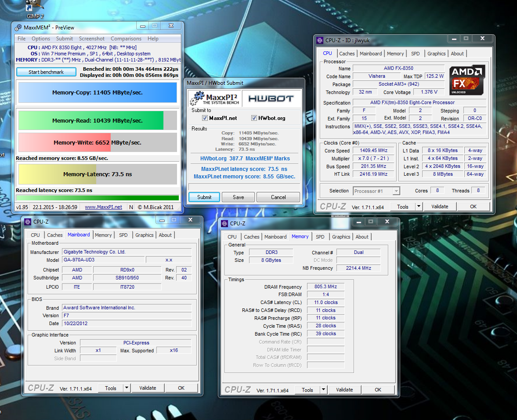The height and width of the screenshot is (420, 517).
Task: Click Tools button in CPU-Z Mainboard window
Action: (111, 388)
